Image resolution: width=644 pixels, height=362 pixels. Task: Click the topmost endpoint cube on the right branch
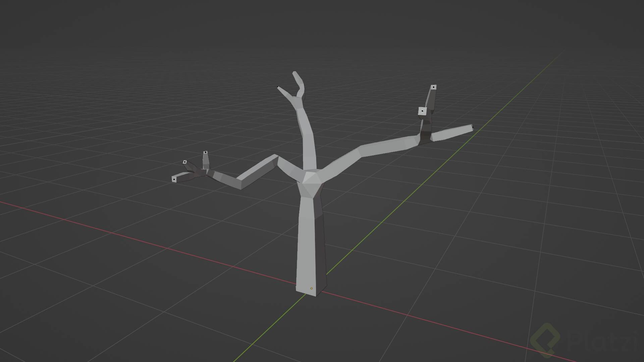coord(434,87)
